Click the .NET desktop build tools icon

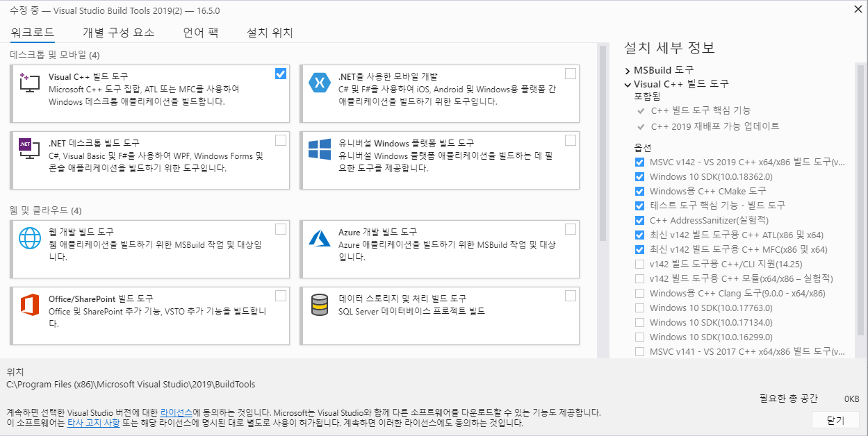30,149
